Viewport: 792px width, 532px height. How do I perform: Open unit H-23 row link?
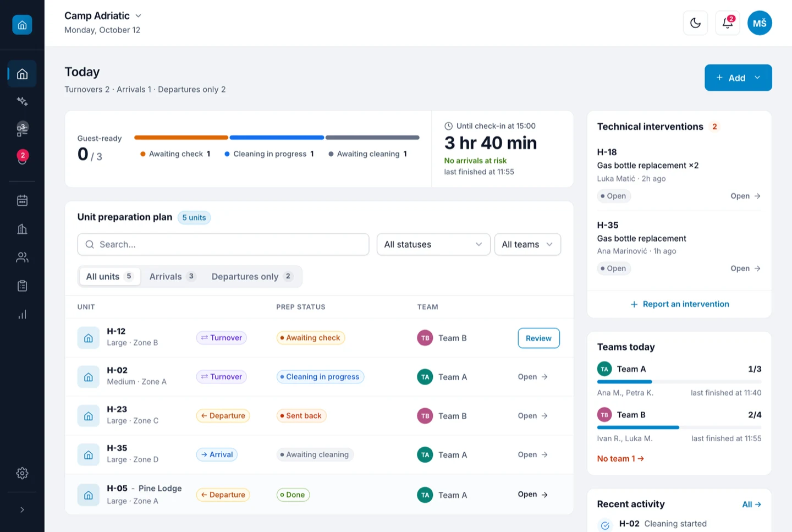click(533, 416)
